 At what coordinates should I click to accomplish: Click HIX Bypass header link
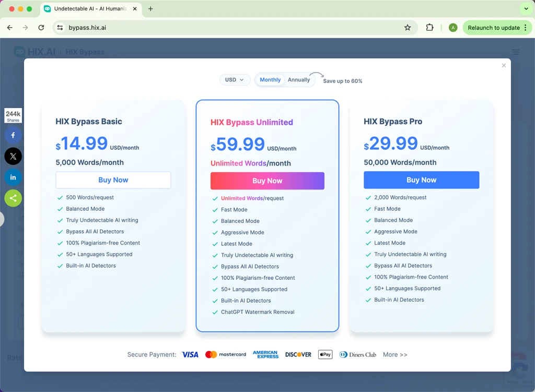[x=85, y=52]
